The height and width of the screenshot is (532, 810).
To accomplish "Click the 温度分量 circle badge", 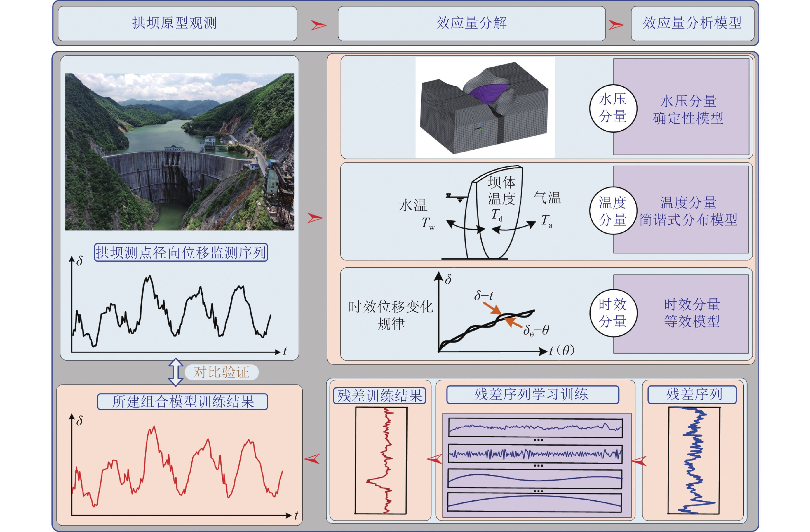I will [613, 211].
